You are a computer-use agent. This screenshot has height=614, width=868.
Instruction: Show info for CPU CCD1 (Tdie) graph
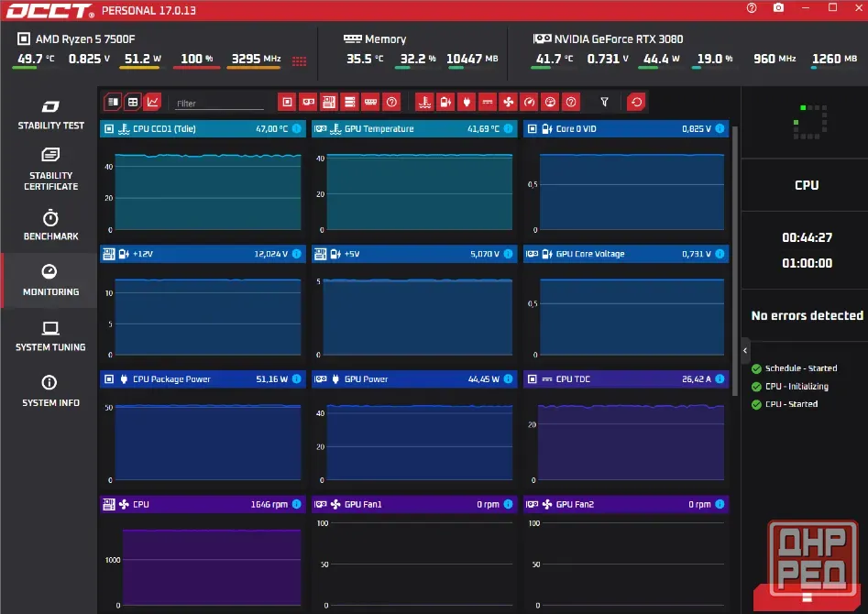pos(297,128)
